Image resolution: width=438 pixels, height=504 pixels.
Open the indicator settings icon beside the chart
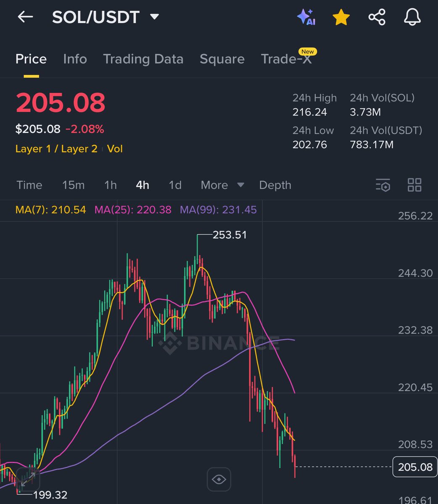pos(383,185)
